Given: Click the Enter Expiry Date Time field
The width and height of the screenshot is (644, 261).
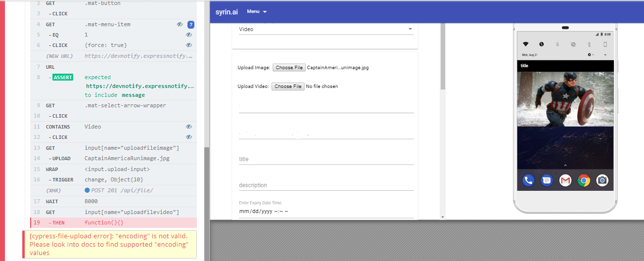Looking at the screenshot, I should point(326,212).
